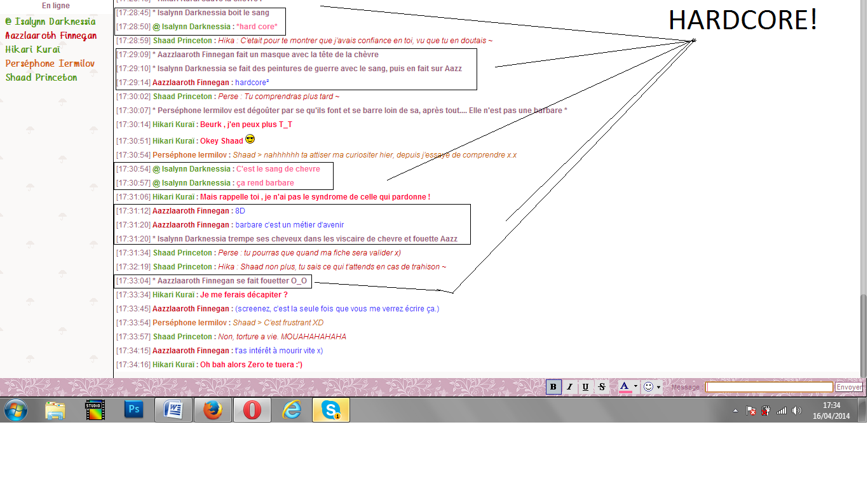Click message 'ça rend barbare'
Viewport: 868px width, 488px height.
pyautogui.click(x=265, y=183)
